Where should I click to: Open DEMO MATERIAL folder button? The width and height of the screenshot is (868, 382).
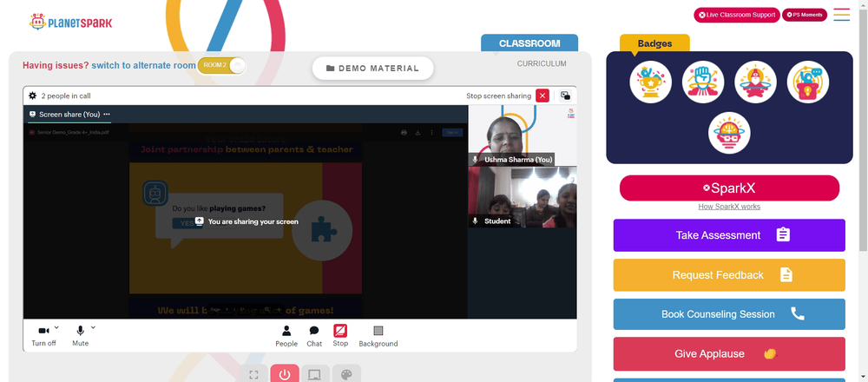pos(372,68)
